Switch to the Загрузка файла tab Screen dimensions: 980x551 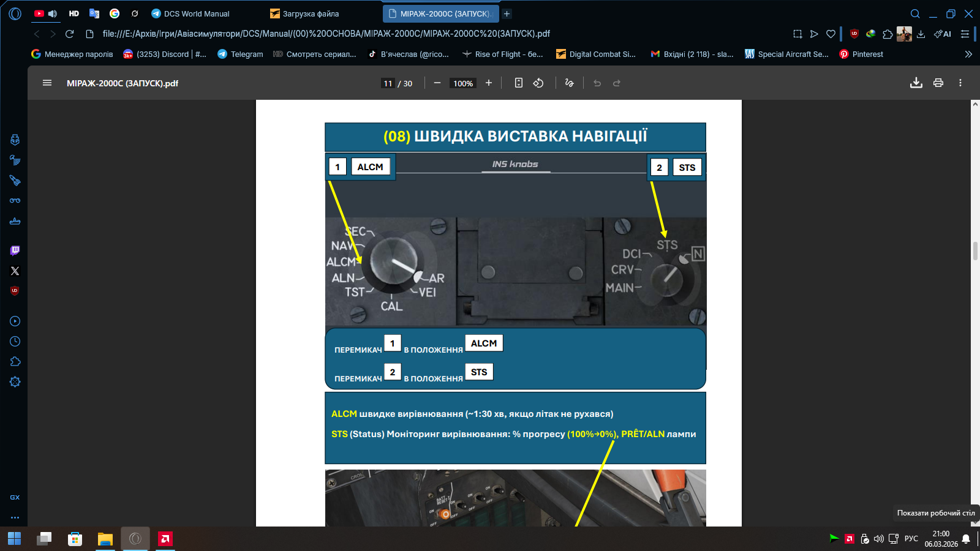coord(311,13)
